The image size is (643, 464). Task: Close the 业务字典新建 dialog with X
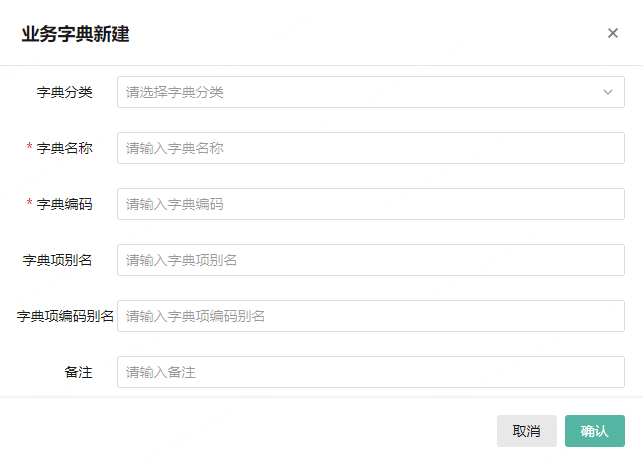tap(613, 33)
